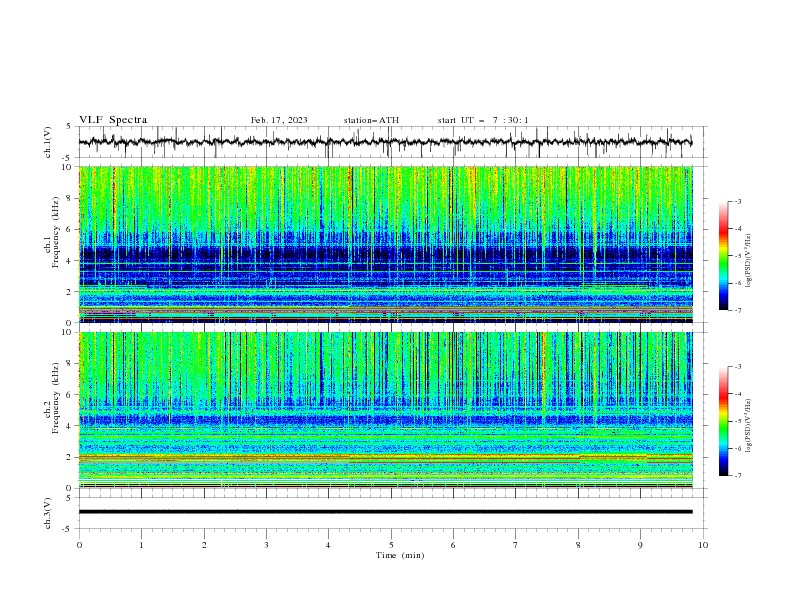Click the "start UT = 7 :30: 1" text
Screen dimensions: 792x612
pos(483,120)
